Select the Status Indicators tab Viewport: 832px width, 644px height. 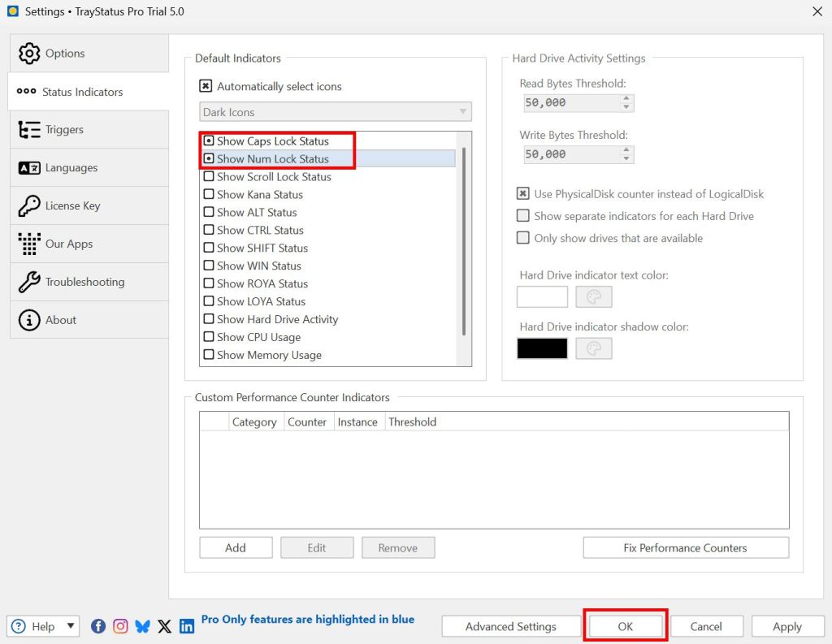tap(88, 91)
